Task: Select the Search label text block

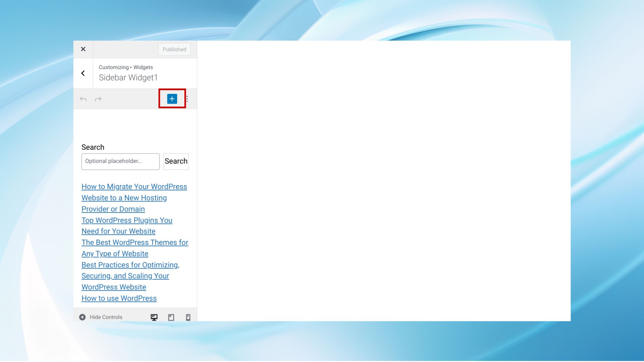Action: (x=93, y=147)
